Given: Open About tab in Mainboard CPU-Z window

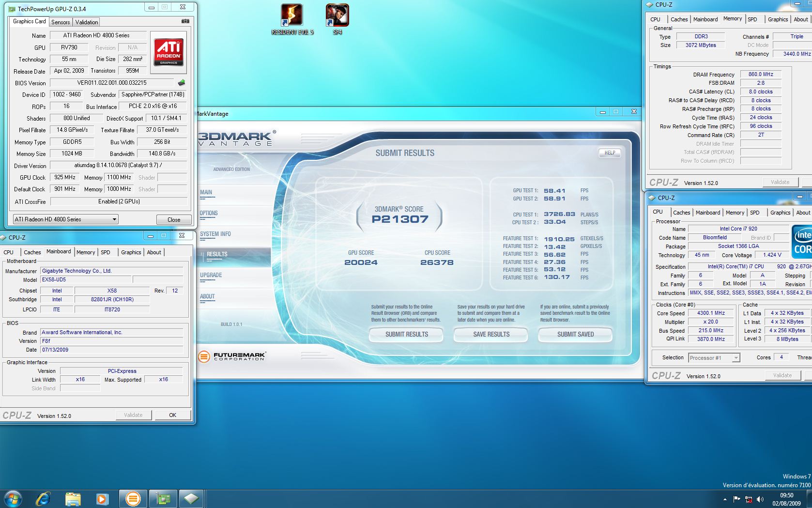Looking at the screenshot, I should point(154,252).
